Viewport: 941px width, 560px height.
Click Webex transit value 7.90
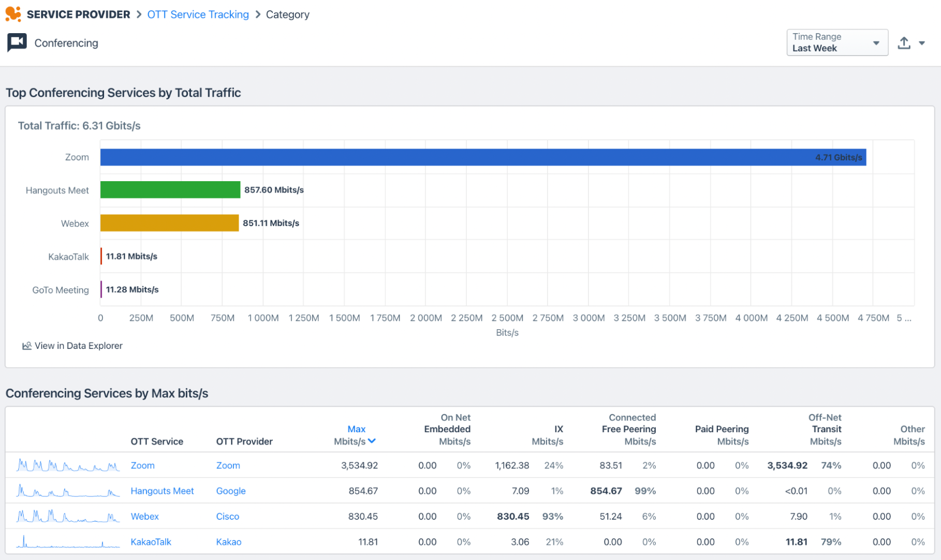(x=799, y=516)
